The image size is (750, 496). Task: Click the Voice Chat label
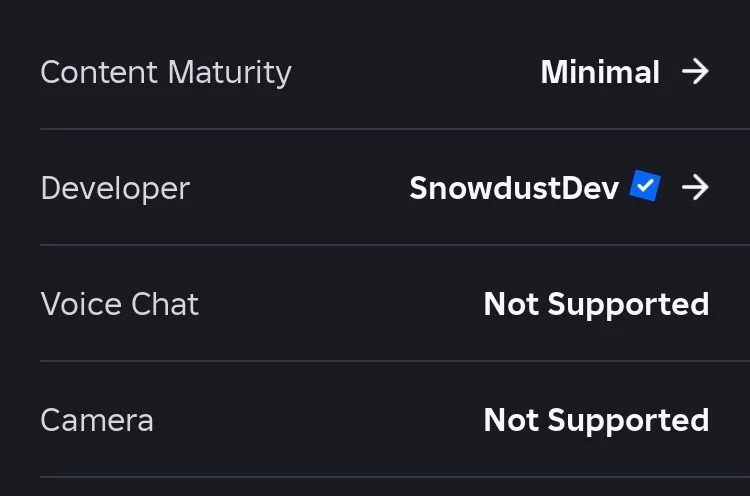tap(120, 304)
